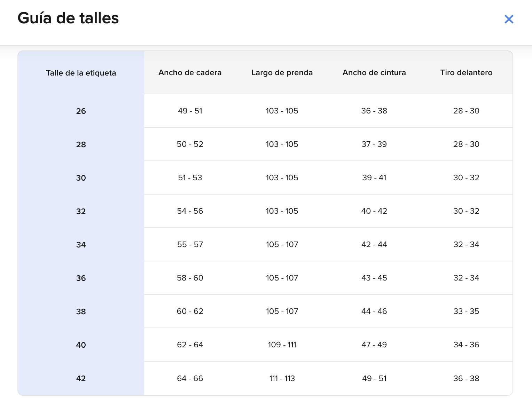Click waist width value 47 - 49
The image size is (532, 418).
pos(374,345)
